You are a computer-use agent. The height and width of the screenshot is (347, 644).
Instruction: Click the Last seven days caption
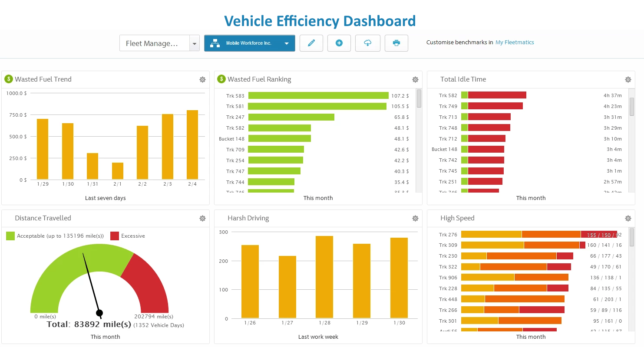pos(106,198)
